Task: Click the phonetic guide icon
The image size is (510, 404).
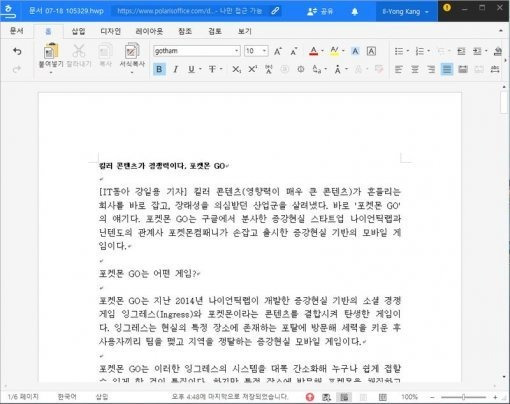Action: (269, 69)
